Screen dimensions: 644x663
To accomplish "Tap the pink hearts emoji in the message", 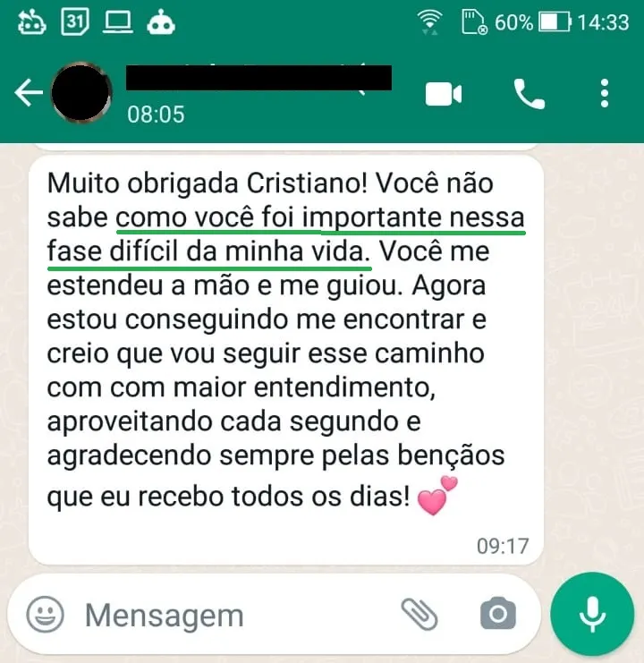I will [437, 496].
